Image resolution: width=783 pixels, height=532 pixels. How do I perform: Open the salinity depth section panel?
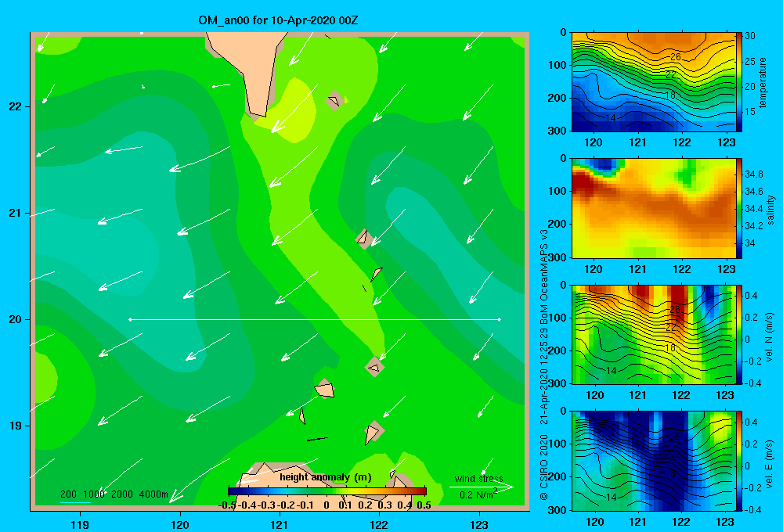(x=654, y=209)
